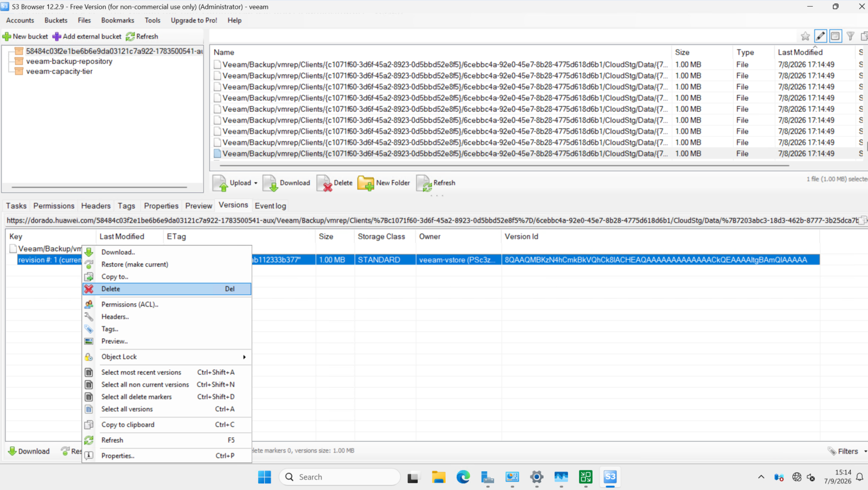This screenshot has height=490, width=868.
Task: Choose Copy to clipboard in the context menu
Action: (x=167, y=425)
